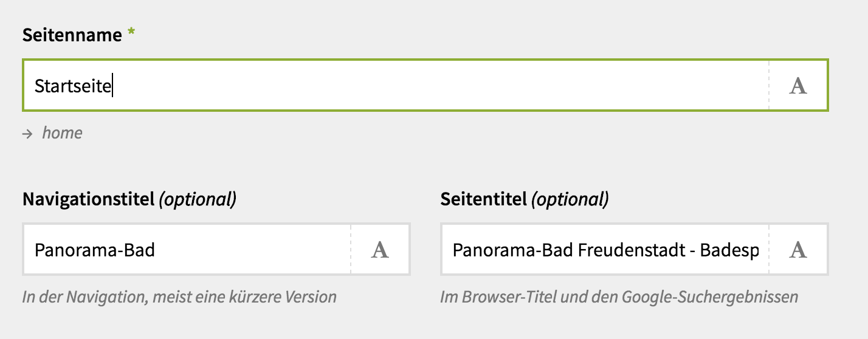
Task: Click "(optional)" next to Seitentitel
Action: 570,199
